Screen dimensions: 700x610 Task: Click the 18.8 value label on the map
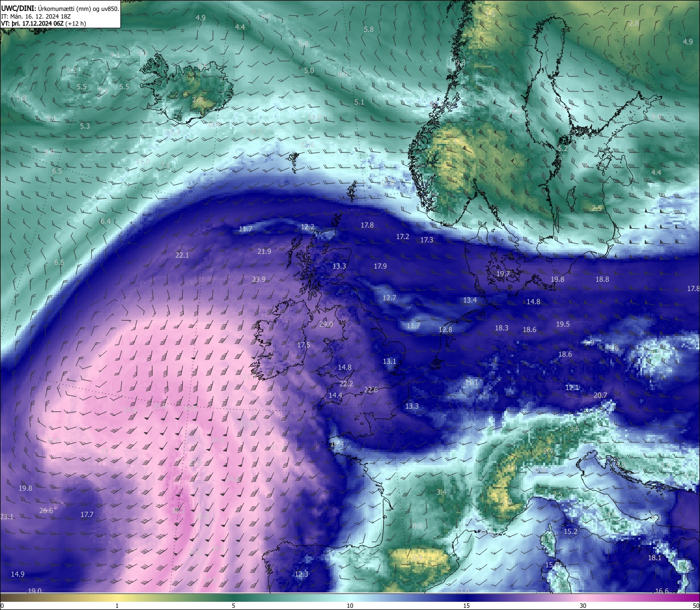click(602, 280)
